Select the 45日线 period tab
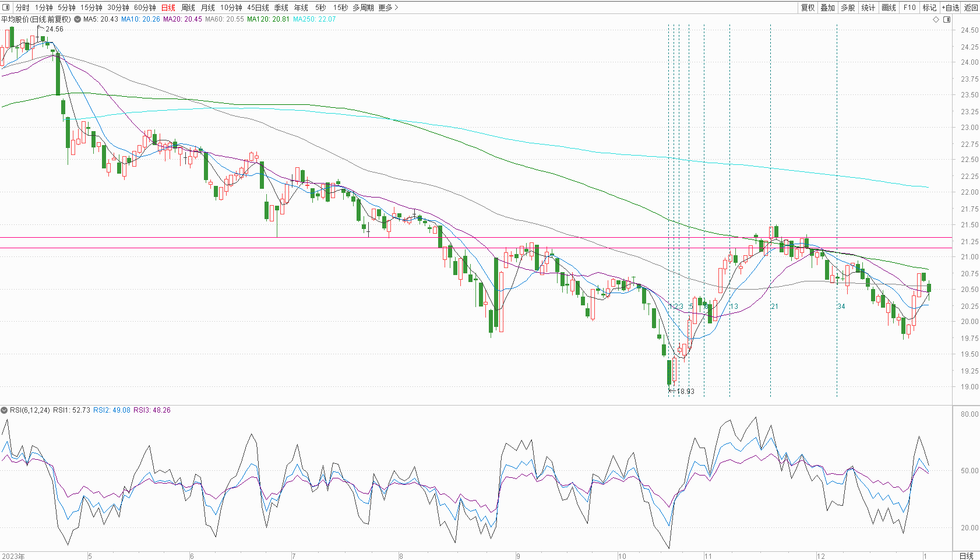 click(x=258, y=8)
